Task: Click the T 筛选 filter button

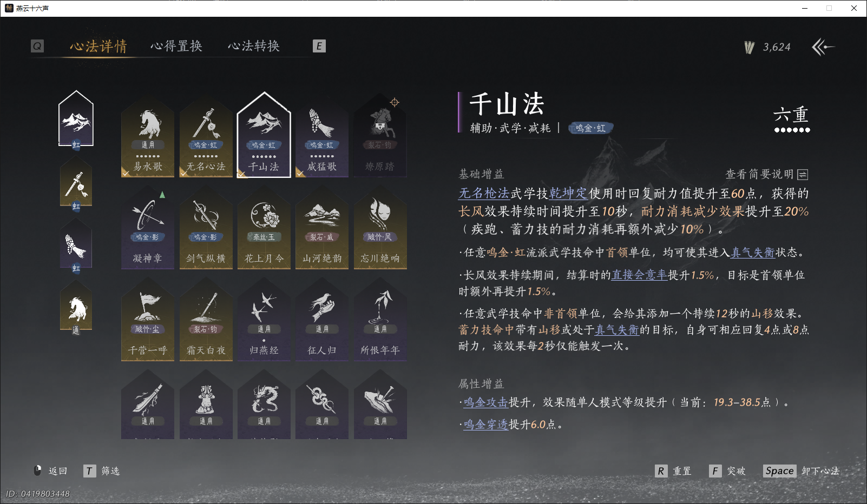Action: point(102,471)
